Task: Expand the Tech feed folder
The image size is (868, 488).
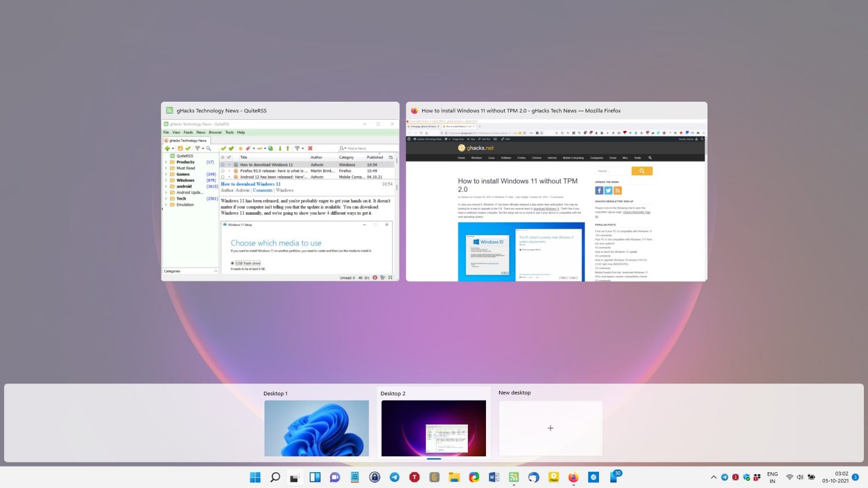Action: click(166, 198)
